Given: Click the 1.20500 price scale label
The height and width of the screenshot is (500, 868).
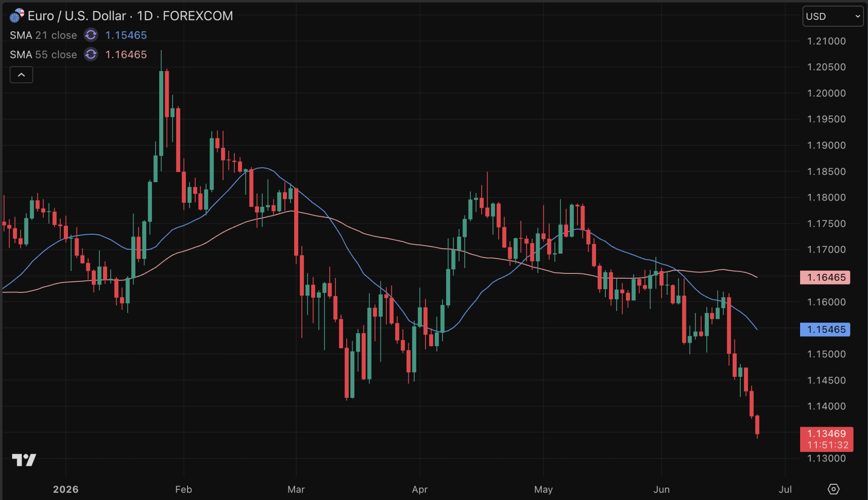Looking at the screenshot, I should 827,67.
